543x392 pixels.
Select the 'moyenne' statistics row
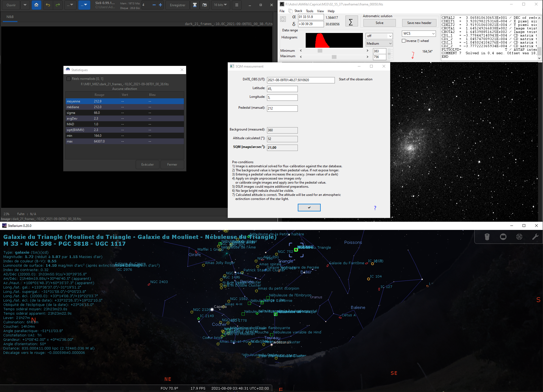click(125, 101)
